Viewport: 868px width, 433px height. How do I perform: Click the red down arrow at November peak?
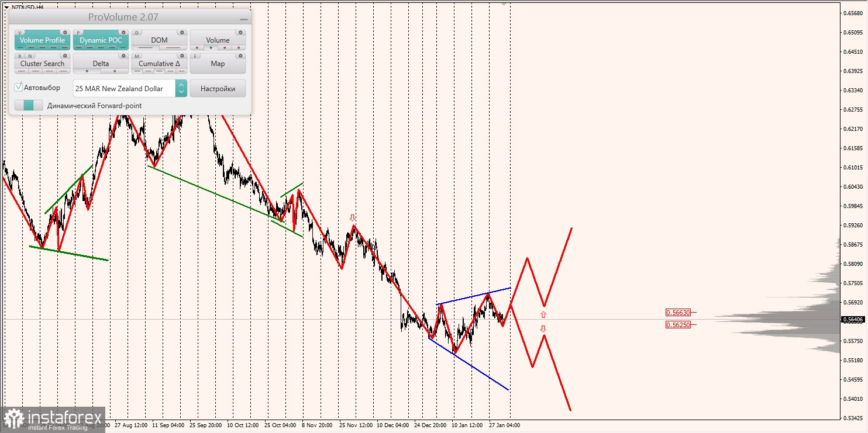(x=352, y=217)
